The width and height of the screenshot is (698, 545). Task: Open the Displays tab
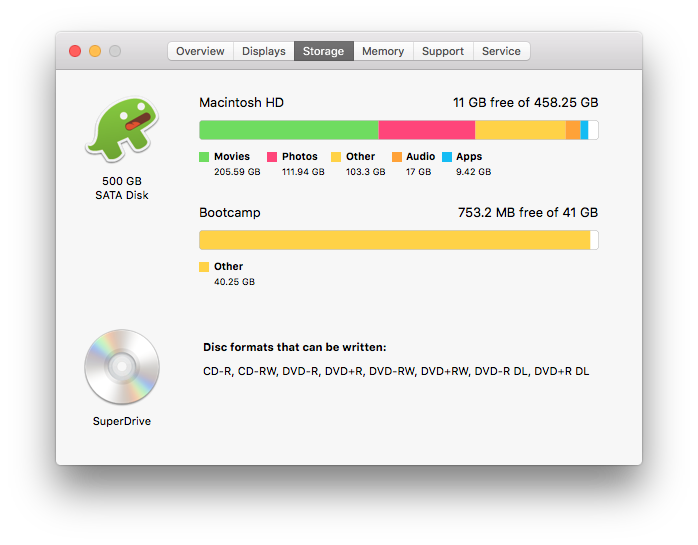(x=263, y=51)
